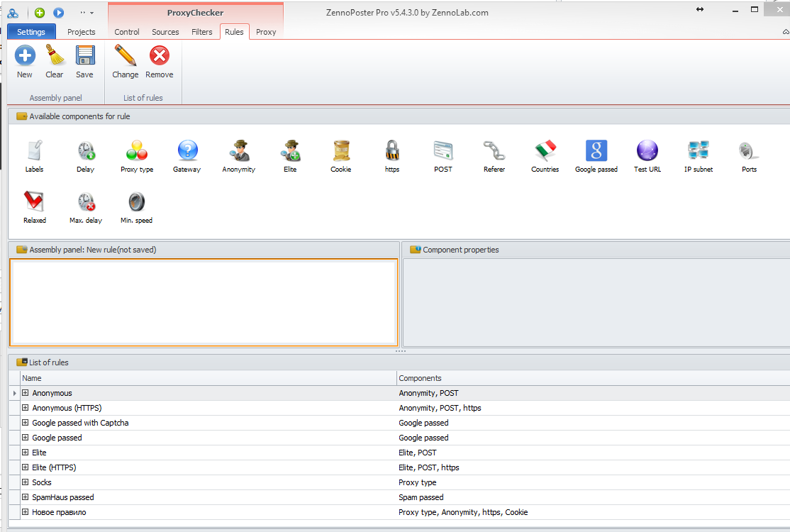Collapse the ribbon with the chevron

point(786,32)
